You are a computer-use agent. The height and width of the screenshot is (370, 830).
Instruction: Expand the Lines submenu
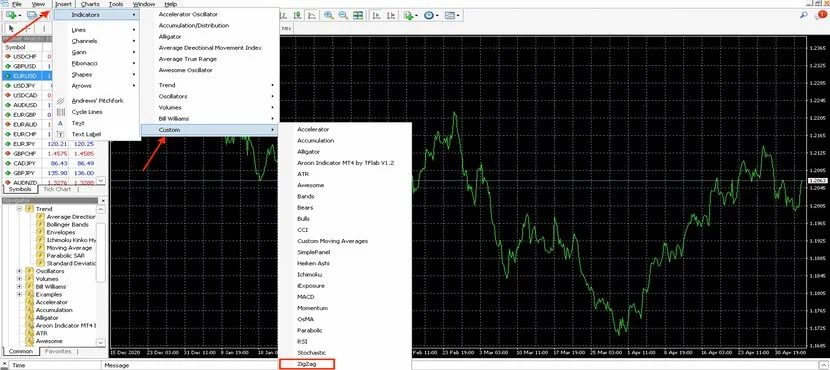pyautogui.click(x=97, y=30)
